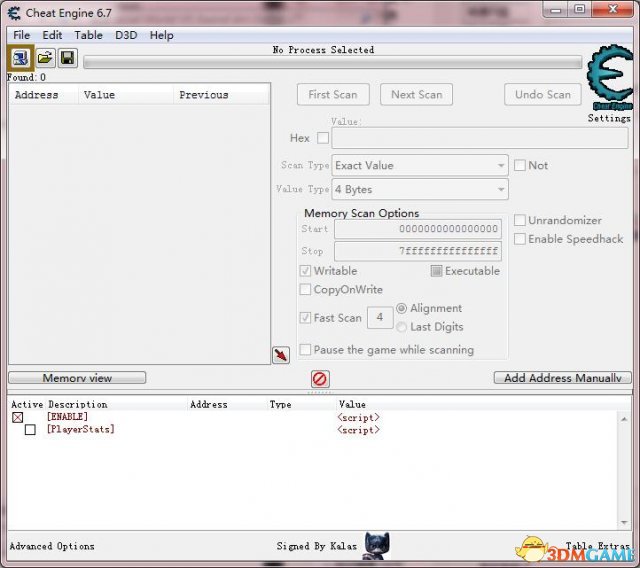Open the Scan Type dropdown

420,165
